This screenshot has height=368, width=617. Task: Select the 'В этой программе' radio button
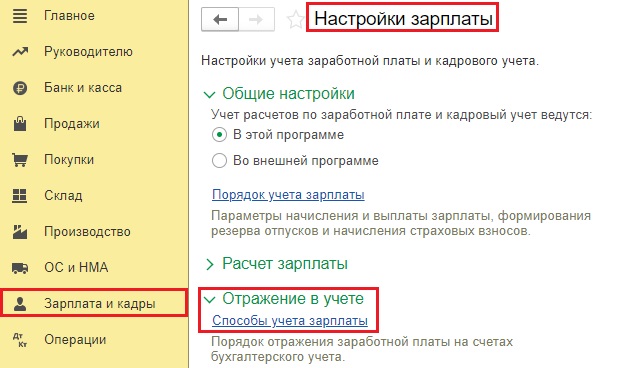(x=219, y=135)
